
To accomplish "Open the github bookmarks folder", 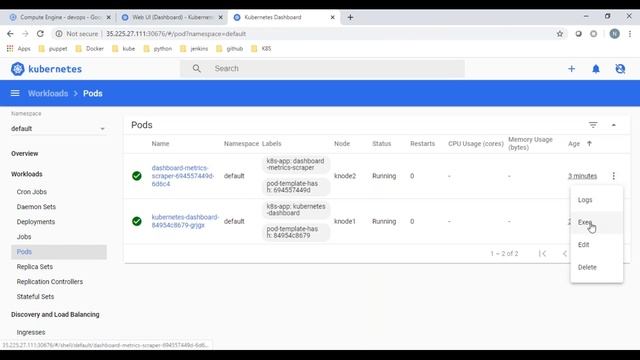I will [230, 49].
